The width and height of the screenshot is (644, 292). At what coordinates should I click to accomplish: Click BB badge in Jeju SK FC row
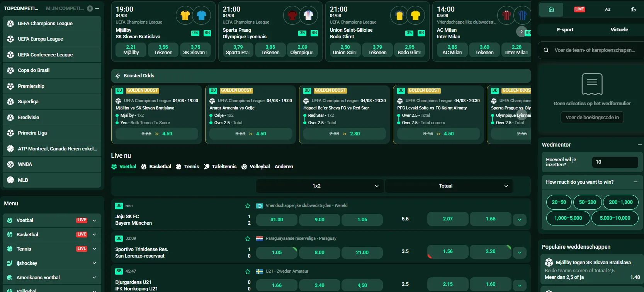click(119, 206)
